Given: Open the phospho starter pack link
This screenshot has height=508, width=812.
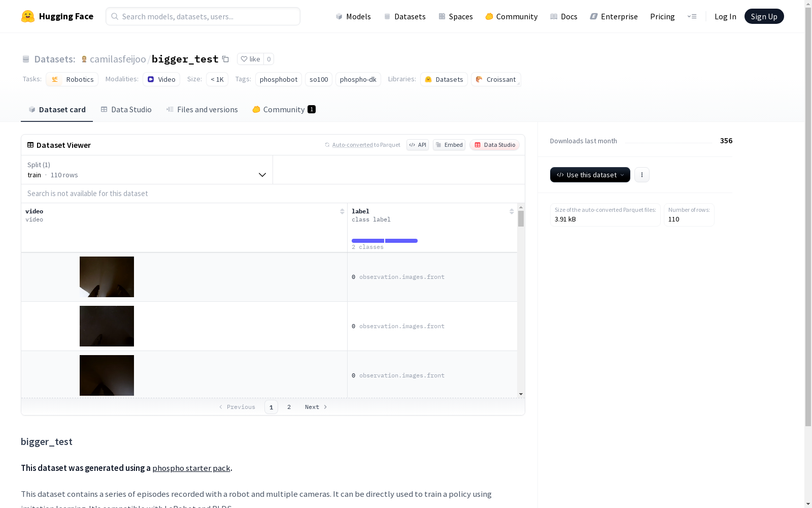Looking at the screenshot, I should click(x=191, y=468).
